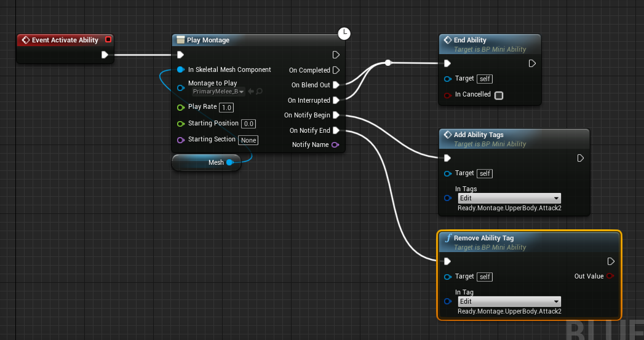Screen dimensions: 644x340
Task: Click the Starting Position value field
Action: point(248,124)
